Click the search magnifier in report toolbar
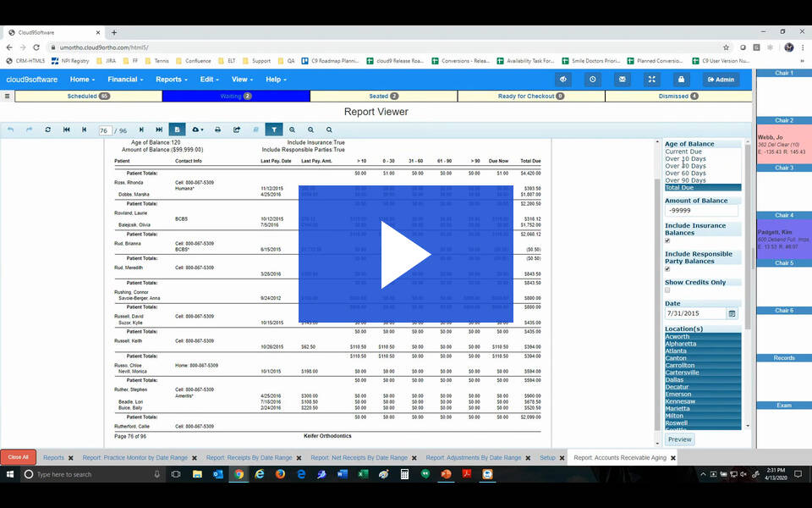This screenshot has width=812, height=508. pos(329,130)
